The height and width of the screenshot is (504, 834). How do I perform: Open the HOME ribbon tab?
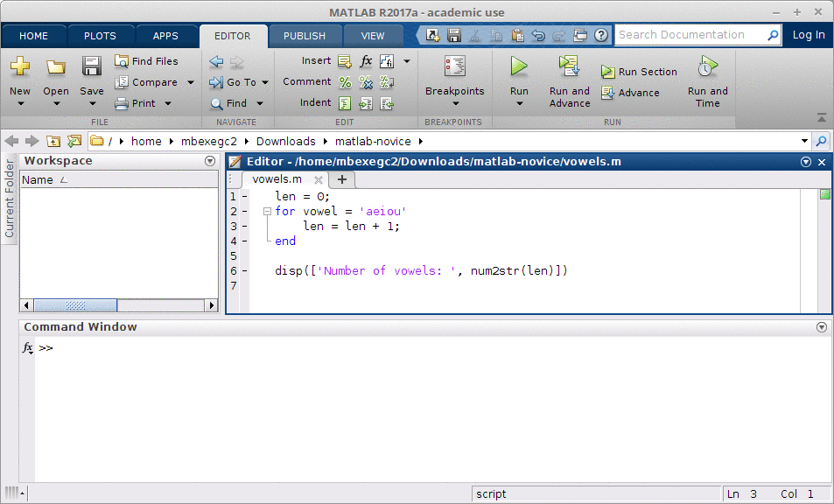coord(33,37)
